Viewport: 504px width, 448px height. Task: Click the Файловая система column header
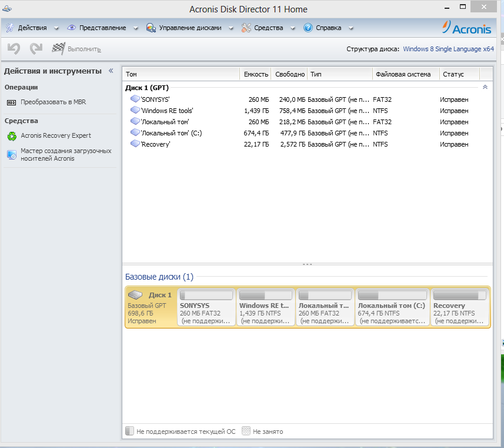[406, 74]
